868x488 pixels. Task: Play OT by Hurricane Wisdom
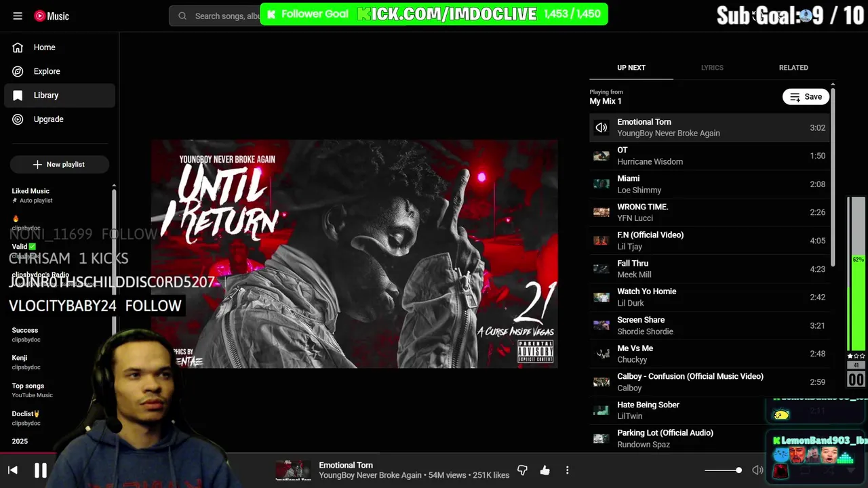tap(709, 156)
